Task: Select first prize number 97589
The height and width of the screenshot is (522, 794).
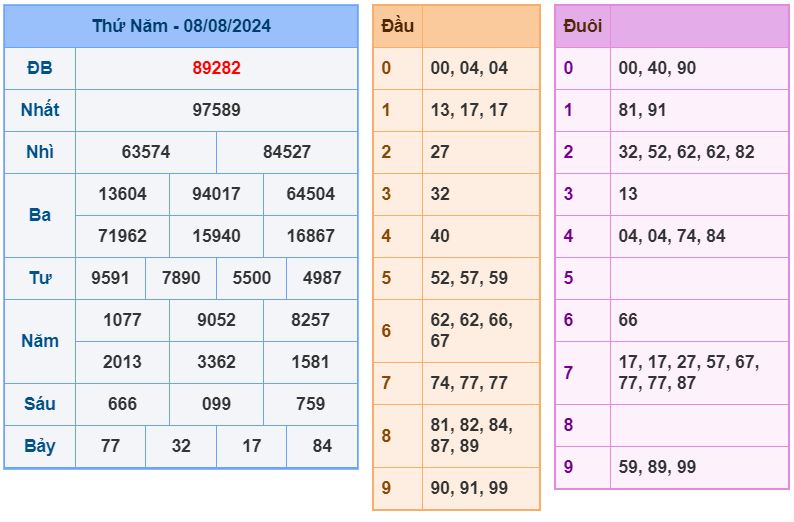Action: (x=216, y=110)
